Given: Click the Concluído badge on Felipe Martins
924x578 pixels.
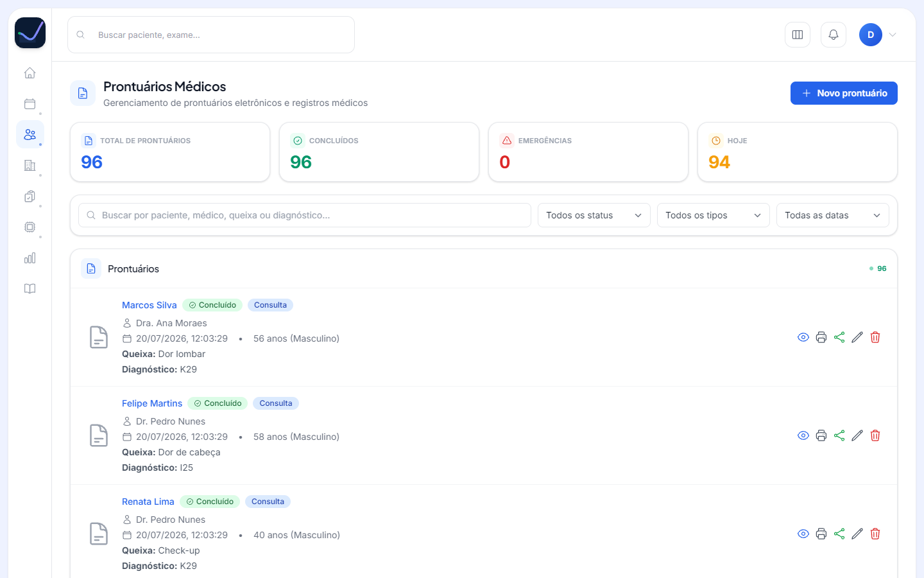Looking at the screenshot, I should point(218,403).
